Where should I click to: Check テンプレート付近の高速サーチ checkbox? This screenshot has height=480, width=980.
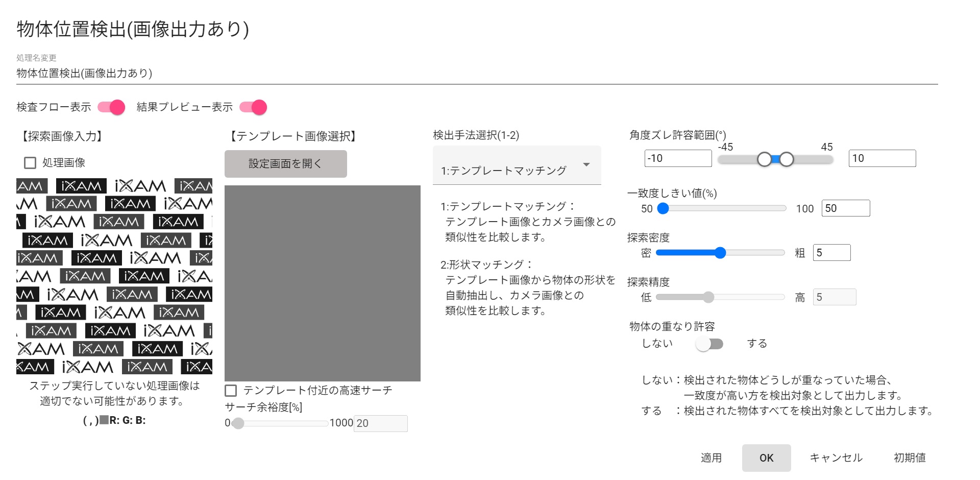click(231, 391)
